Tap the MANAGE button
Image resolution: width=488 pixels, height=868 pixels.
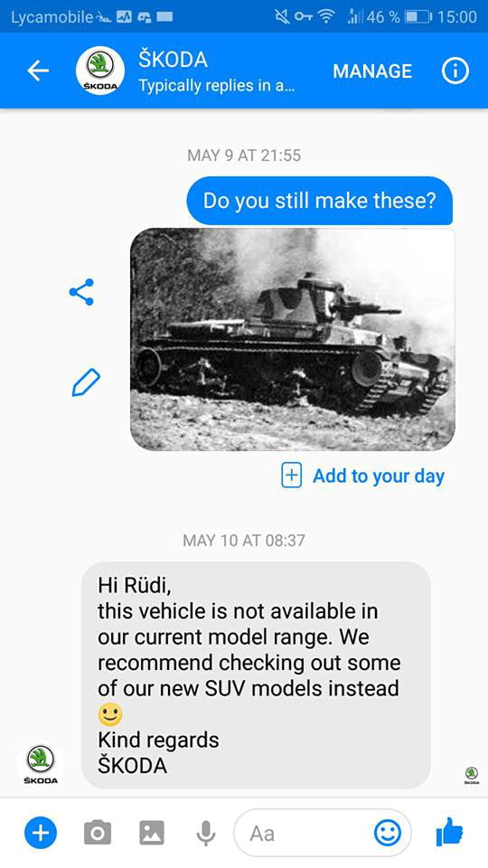(372, 71)
